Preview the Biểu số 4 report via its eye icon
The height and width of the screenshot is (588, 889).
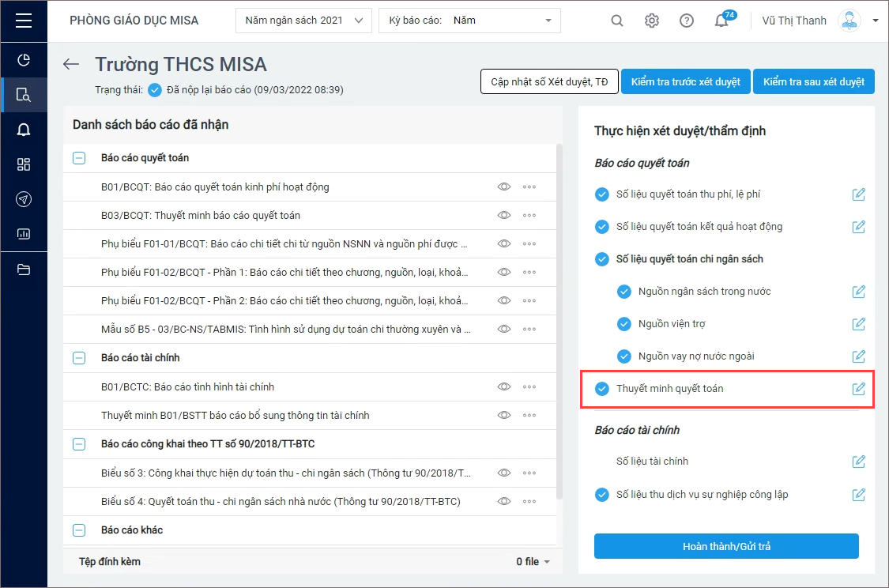pyautogui.click(x=504, y=501)
